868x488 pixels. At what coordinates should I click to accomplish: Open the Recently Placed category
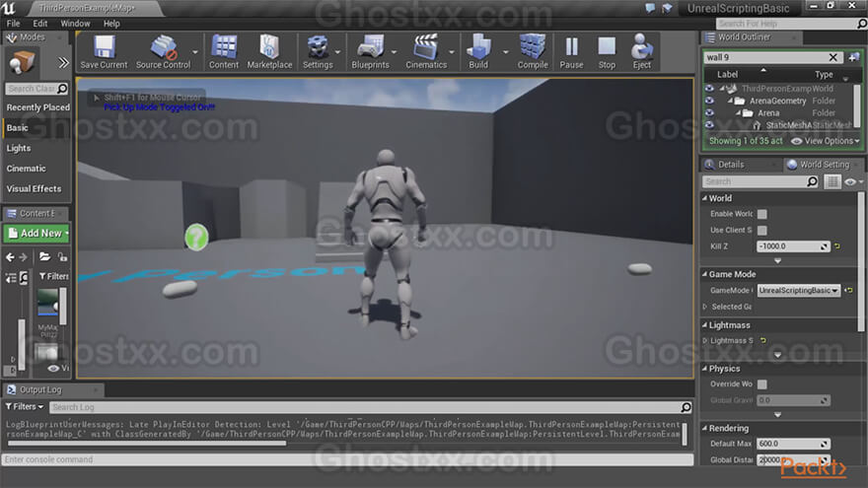tap(37, 107)
